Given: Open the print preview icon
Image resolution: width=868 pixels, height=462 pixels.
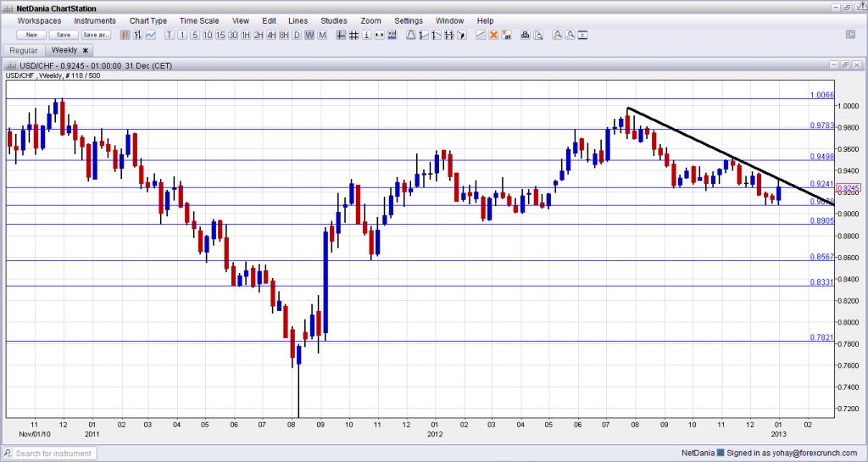Looking at the screenshot, I should (x=538, y=35).
